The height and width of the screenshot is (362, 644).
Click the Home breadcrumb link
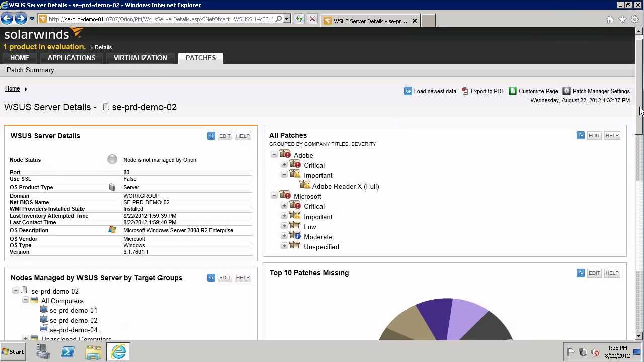pyautogui.click(x=12, y=89)
